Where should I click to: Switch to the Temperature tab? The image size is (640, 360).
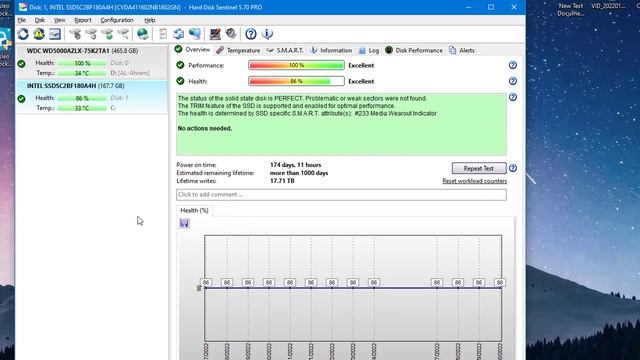(x=238, y=50)
